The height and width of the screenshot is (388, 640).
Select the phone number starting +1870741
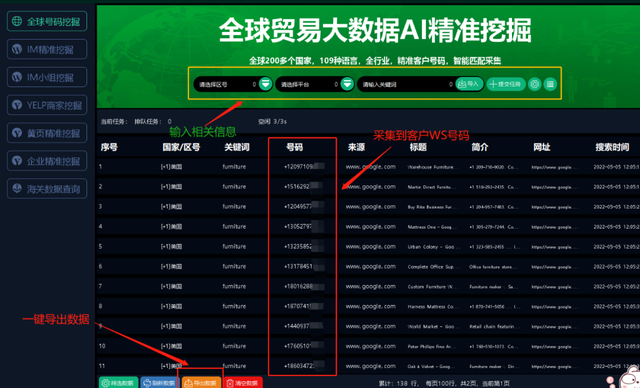[304, 306]
